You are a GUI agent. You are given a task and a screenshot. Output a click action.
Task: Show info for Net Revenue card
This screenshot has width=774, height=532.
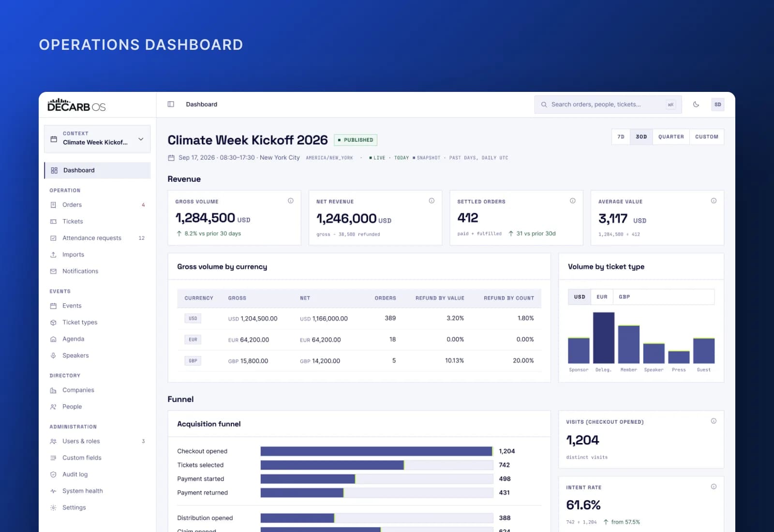click(432, 201)
